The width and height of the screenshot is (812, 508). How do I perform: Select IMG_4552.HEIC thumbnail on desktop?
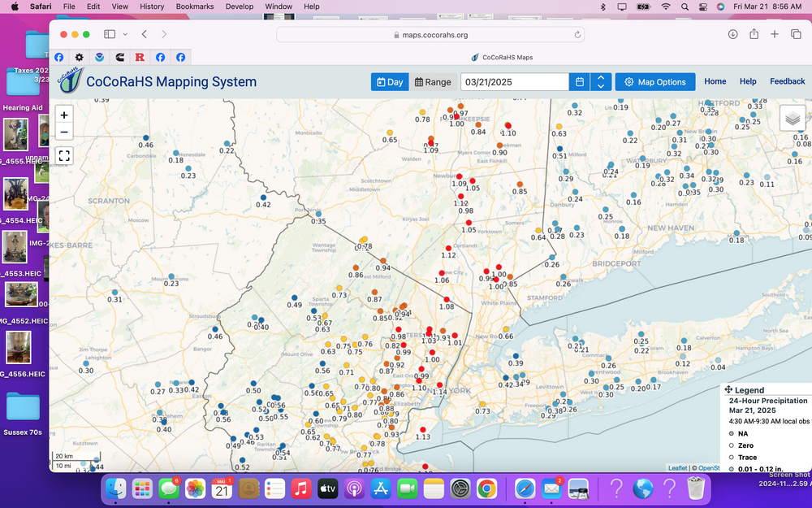21,294
